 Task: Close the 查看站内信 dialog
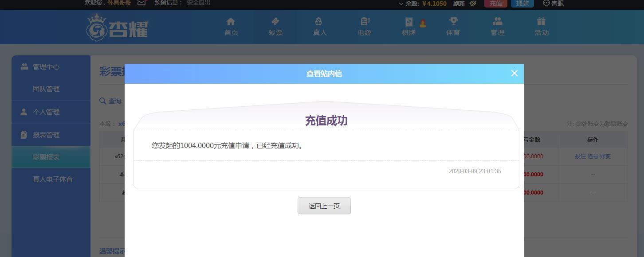click(x=514, y=73)
